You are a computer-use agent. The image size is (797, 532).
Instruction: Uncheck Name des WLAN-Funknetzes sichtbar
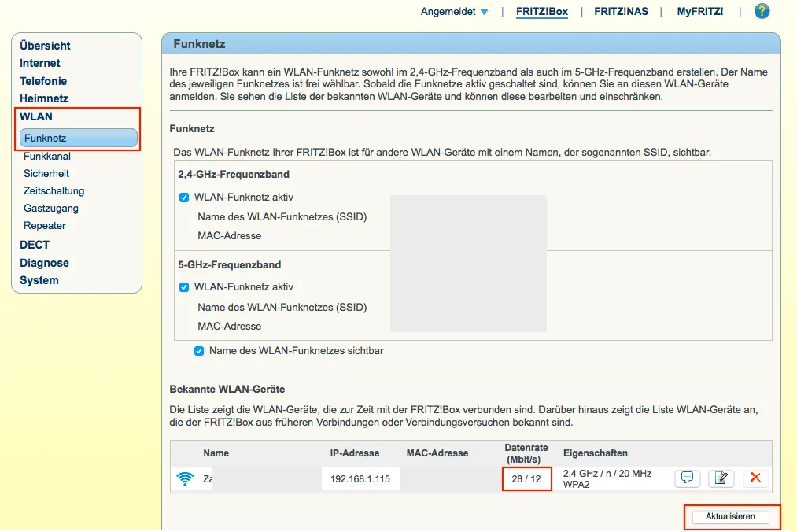(199, 351)
